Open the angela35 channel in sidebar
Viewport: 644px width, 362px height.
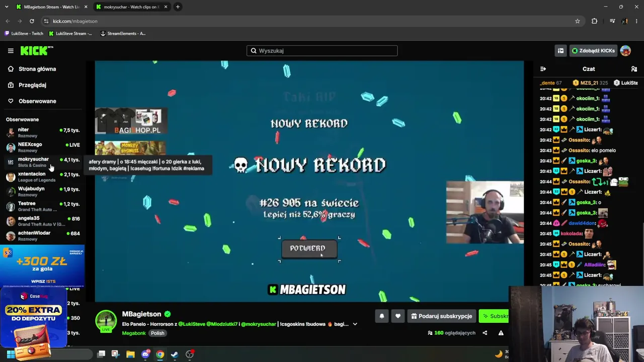click(x=43, y=221)
